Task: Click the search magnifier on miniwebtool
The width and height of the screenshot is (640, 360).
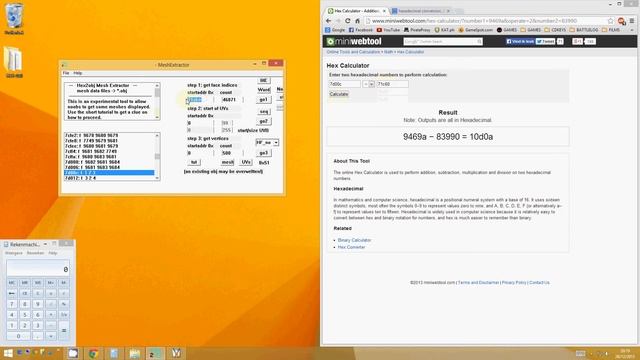Action: 479,42
